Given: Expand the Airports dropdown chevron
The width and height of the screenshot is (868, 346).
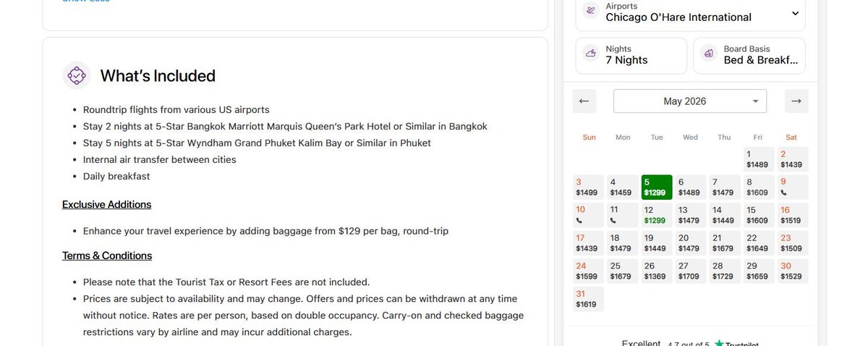Looking at the screenshot, I should pyautogui.click(x=795, y=13).
